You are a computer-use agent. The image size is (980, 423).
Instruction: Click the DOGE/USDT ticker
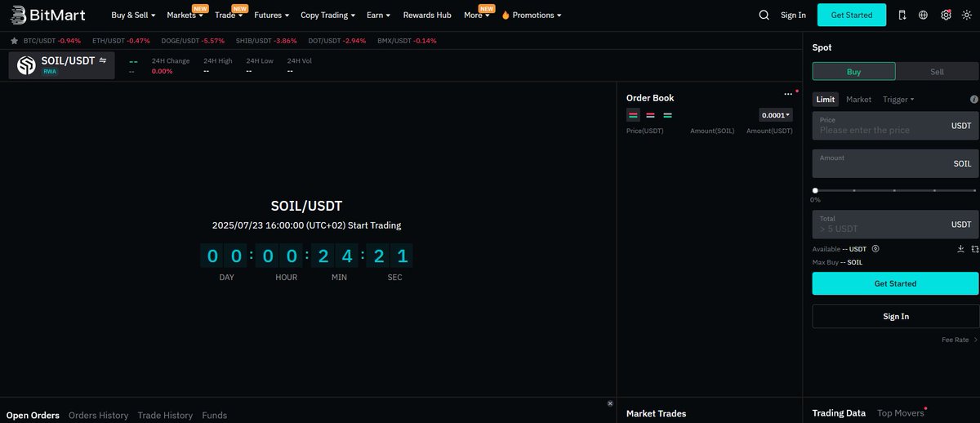(x=192, y=40)
